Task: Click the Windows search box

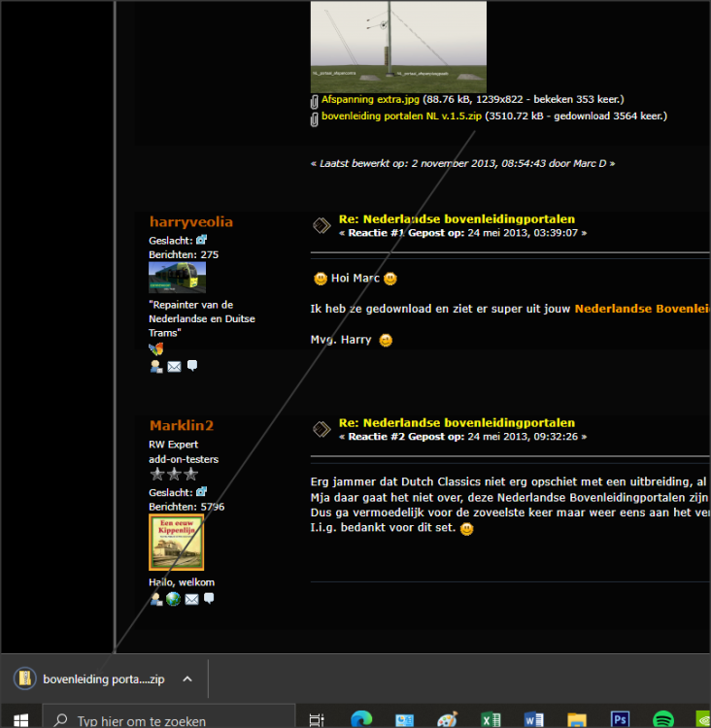Action: [x=170, y=720]
